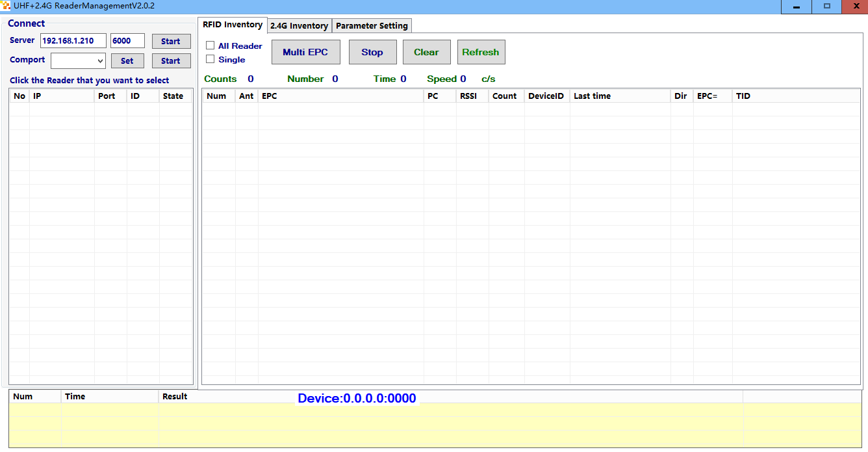
Task: Click the Number label in stats row
Action: click(305, 79)
